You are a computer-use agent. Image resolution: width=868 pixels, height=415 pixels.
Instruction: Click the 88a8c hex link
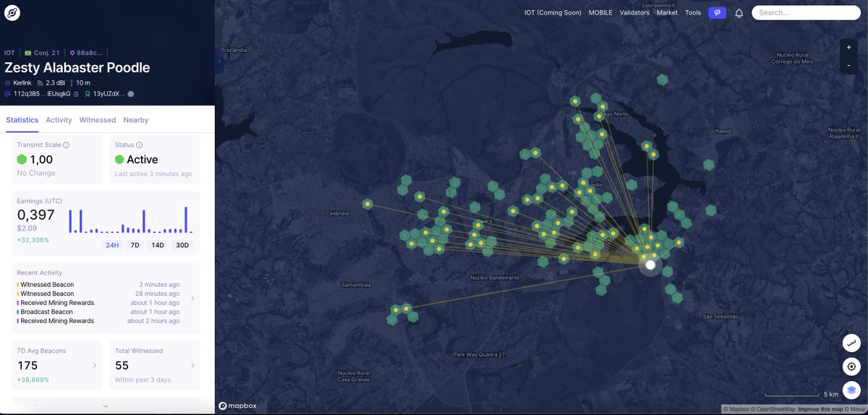click(90, 53)
